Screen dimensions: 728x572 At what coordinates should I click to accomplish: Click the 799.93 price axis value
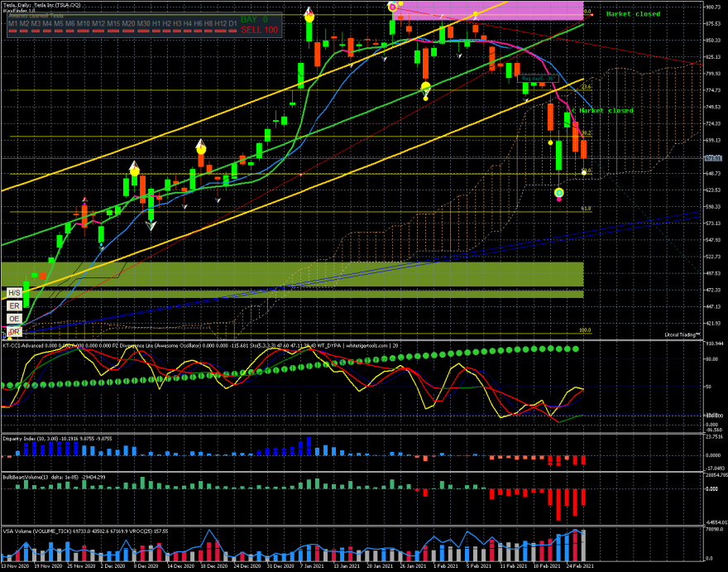[x=712, y=74]
